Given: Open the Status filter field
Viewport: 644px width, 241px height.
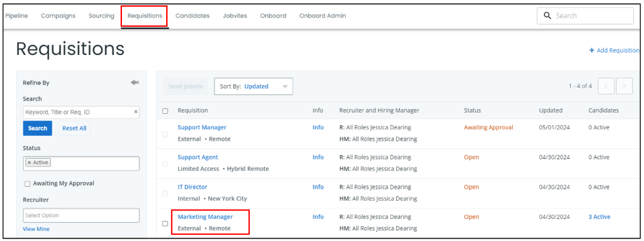Looking at the screenshot, I should coord(81,163).
